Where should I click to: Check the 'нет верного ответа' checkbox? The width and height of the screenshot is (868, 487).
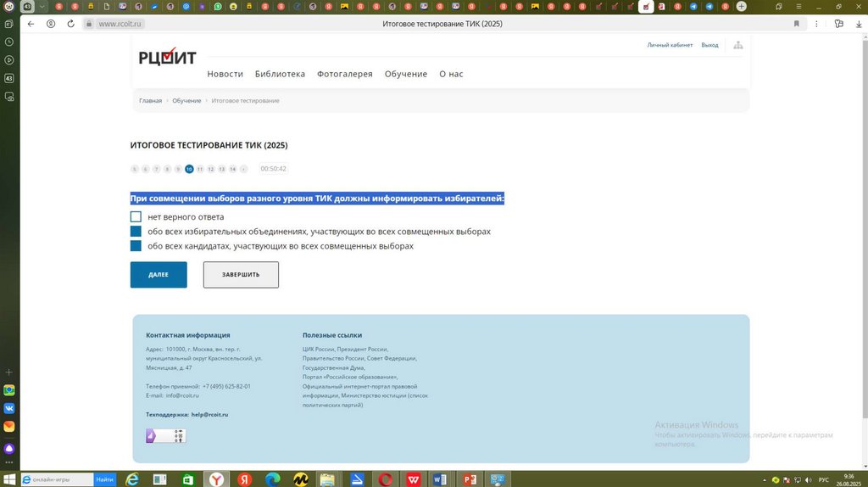(136, 216)
